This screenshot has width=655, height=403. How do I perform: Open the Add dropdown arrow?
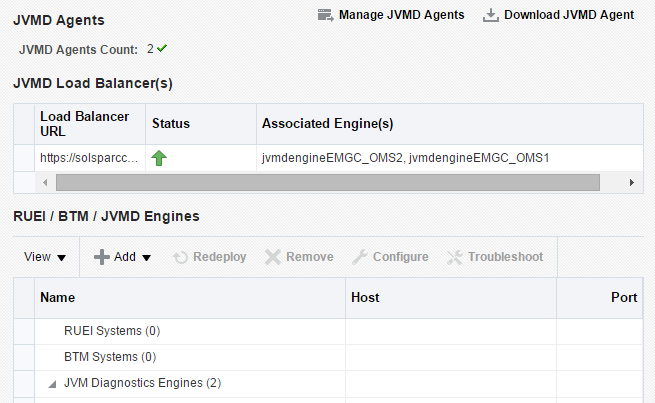(146, 258)
